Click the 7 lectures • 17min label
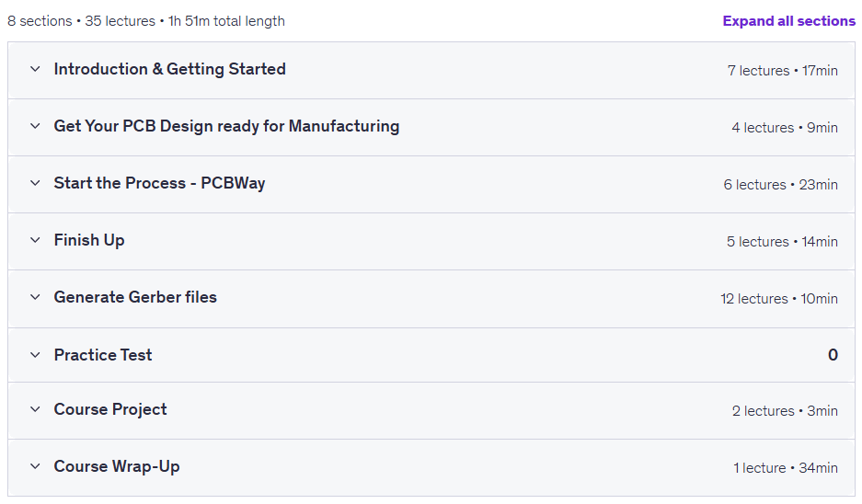The height and width of the screenshot is (504, 862). pos(782,71)
